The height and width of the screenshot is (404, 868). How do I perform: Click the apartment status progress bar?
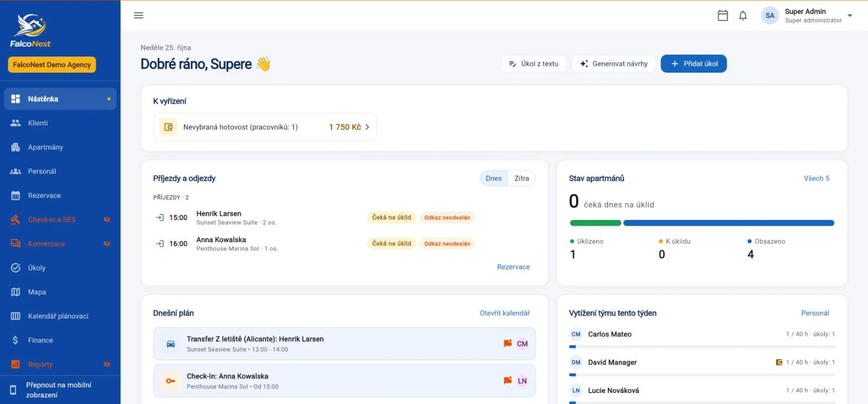702,223
